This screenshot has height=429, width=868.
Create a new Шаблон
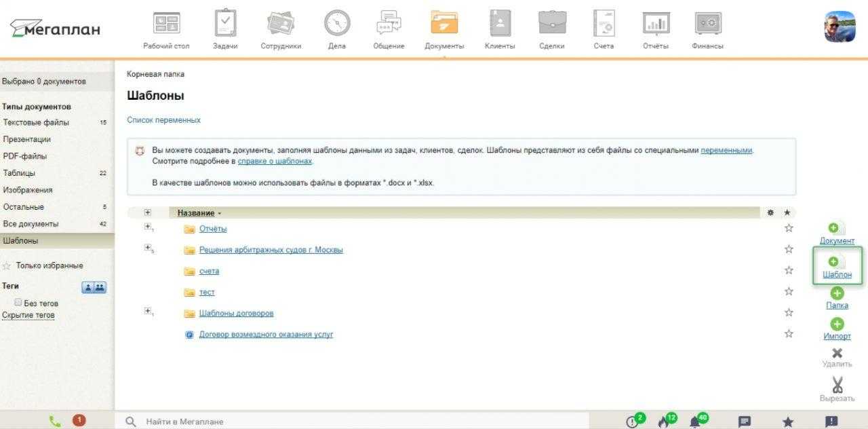tap(837, 267)
